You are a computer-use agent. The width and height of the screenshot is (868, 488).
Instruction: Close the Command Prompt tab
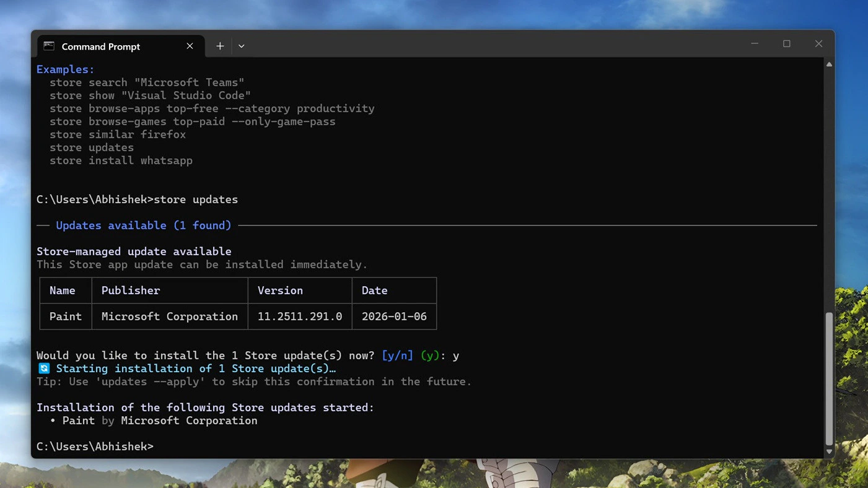click(x=190, y=46)
